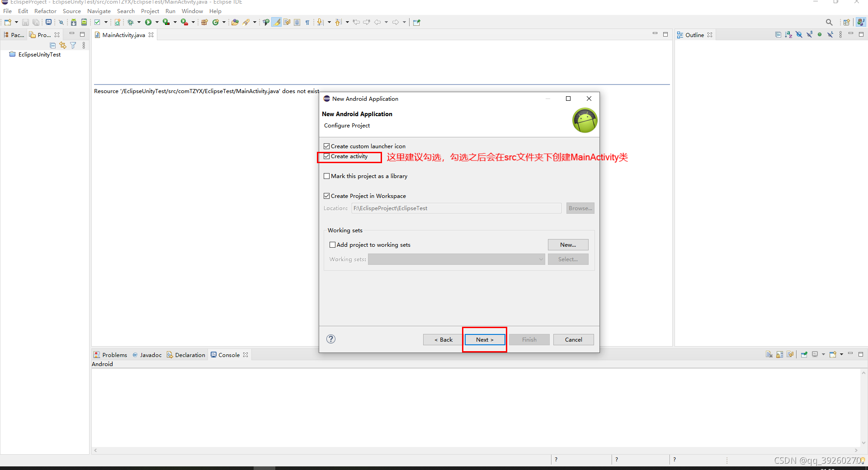Click Hide Non-Public Members green dot icon
Viewport: 868px width, 470px height.
(820, 35)
